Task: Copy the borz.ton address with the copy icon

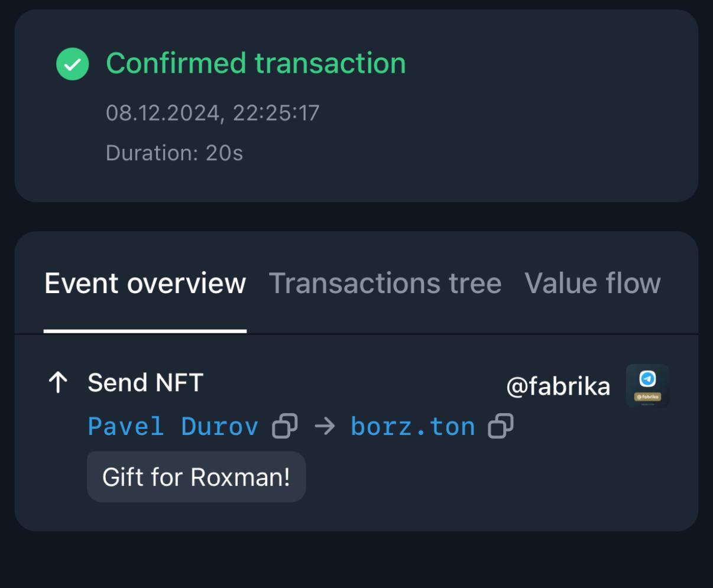Action: tap(501, 426)
